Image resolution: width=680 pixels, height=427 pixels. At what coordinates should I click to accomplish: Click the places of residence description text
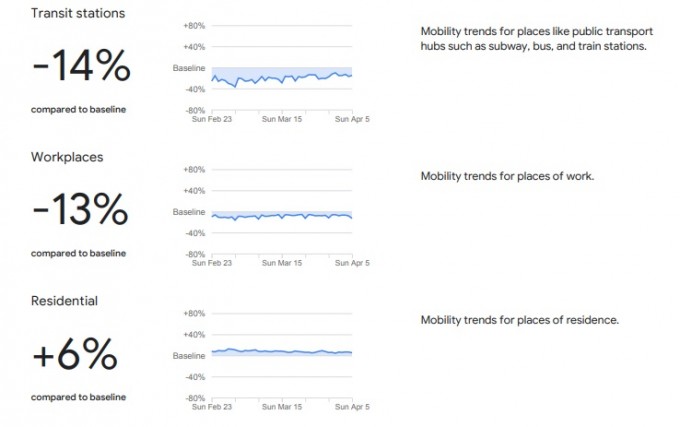pos(520,320)
